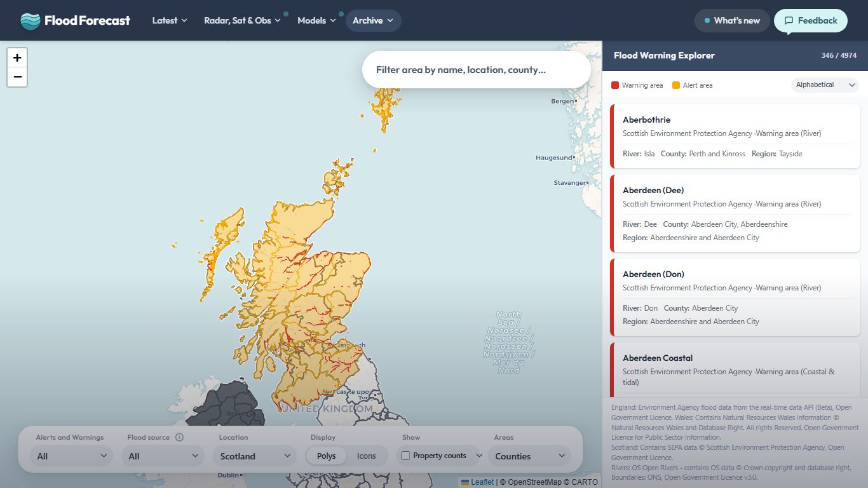Click the Flood source info icon
Viewport: 868px width, 488px height.
[x=179, y=437]
